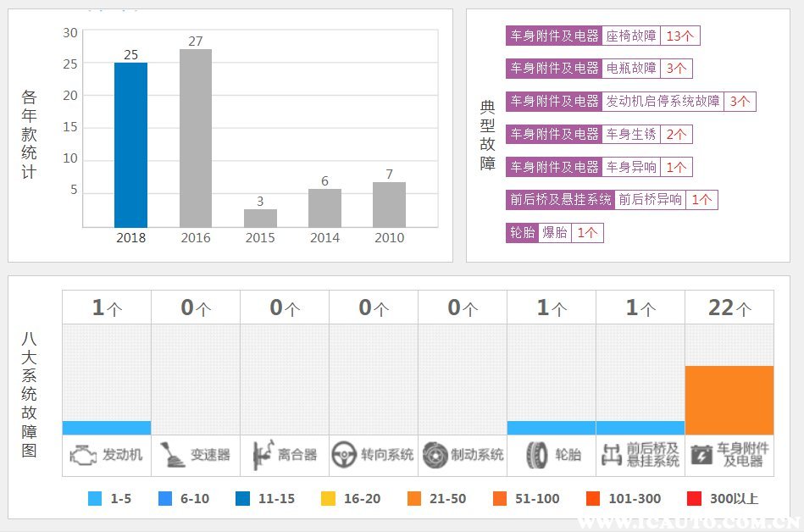Click the clutch (离合器) pedal icon
Viewport: 804px width, 532px height.
[x=262, y=455]
